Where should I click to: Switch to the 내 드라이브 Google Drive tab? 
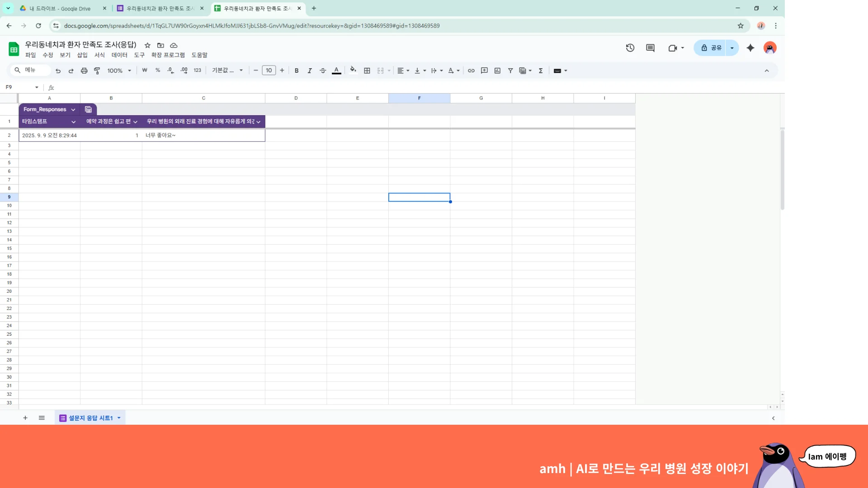(60, 8)
